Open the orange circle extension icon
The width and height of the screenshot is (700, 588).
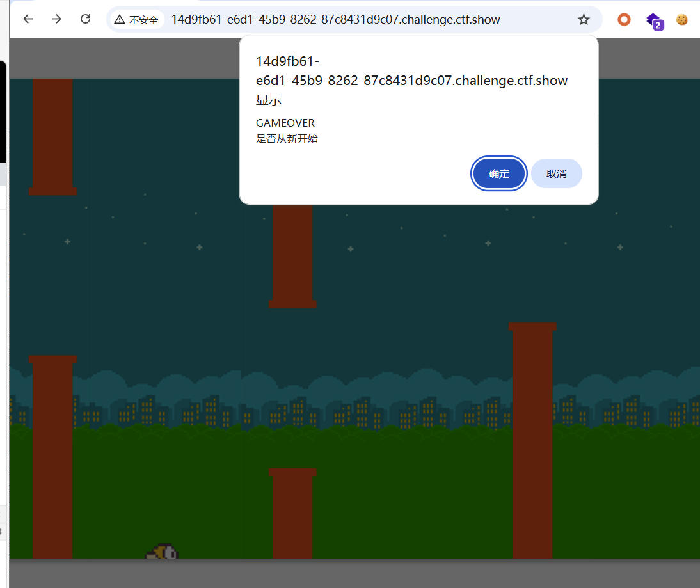click(624, 19)
